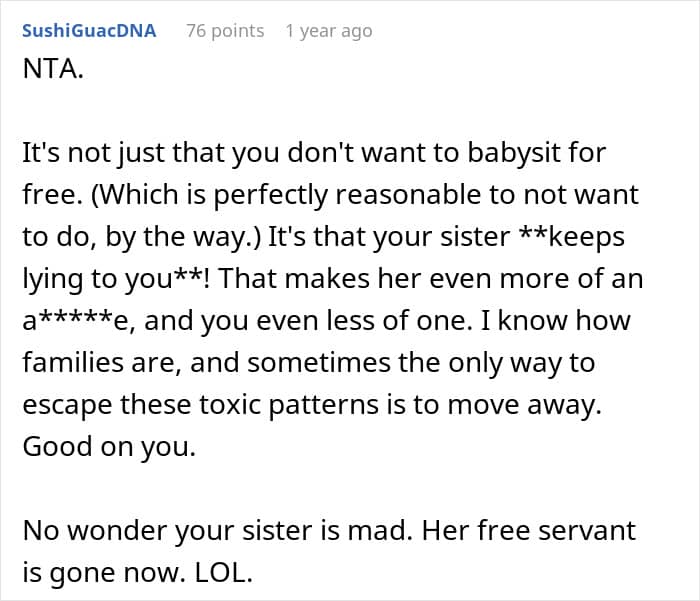The height and width of the screenshot is (601, 700).
Task: Click the NTA verdict text
Action: point(53,69)
